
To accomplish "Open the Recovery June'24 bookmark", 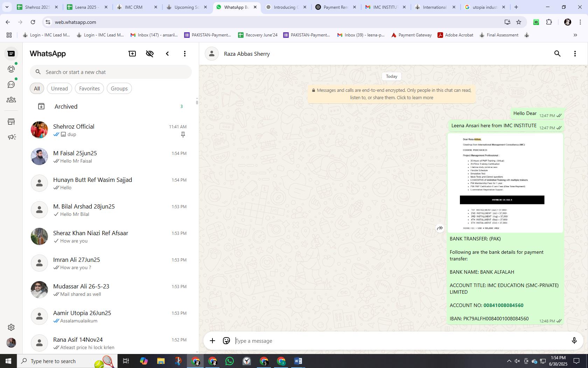I will (x=258, y=35).
